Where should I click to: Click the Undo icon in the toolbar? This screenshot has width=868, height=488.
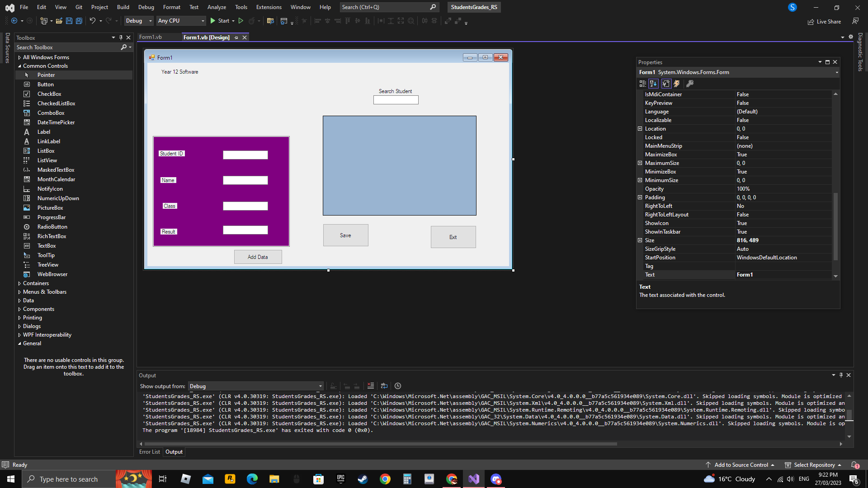93,21
